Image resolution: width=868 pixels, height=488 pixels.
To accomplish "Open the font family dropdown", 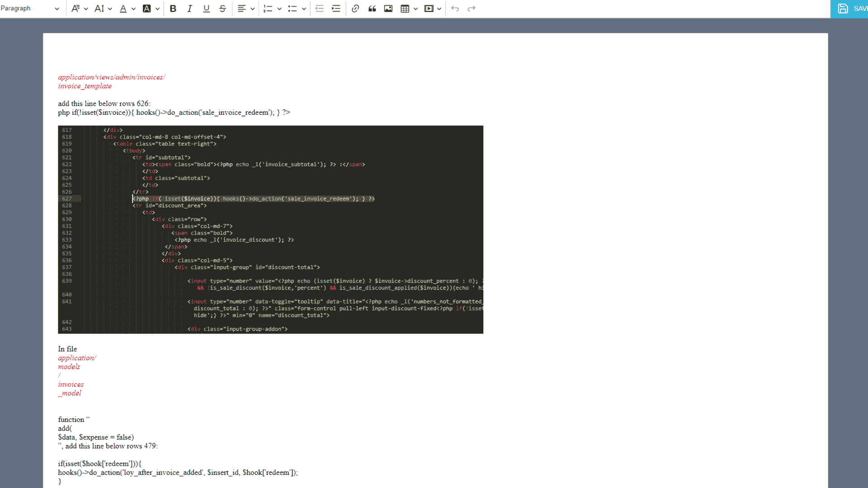I will click(x=80, y=9).
